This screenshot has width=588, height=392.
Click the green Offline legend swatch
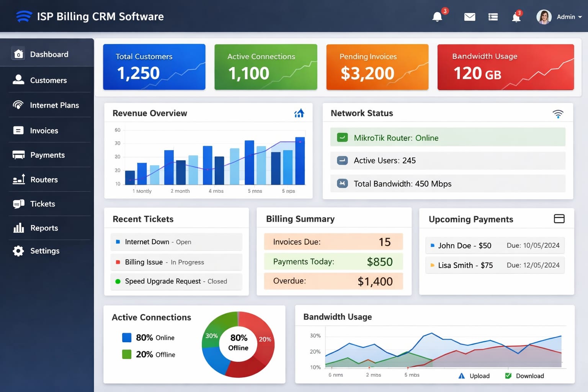click(127, 354)
